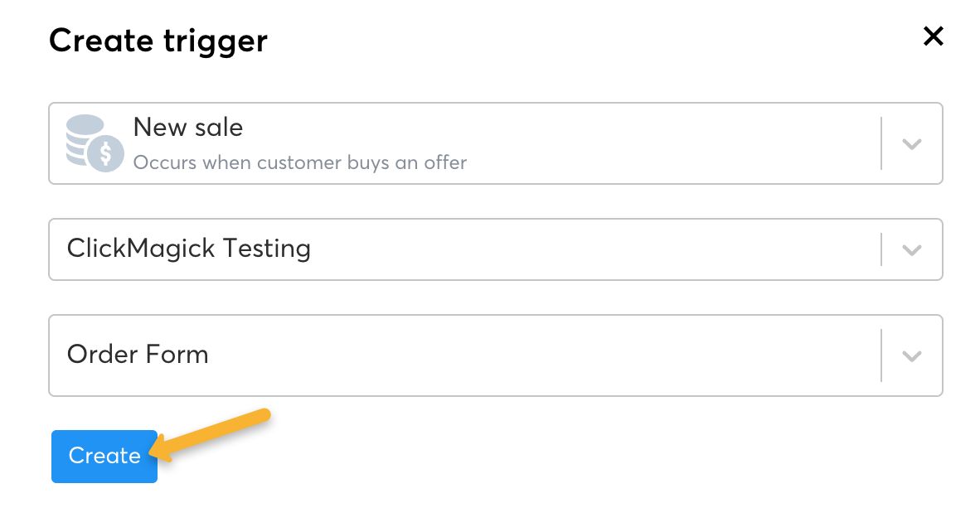980x532 pixels.
Task: Click the divider line in Order Form field
Action: pos(881,355)
